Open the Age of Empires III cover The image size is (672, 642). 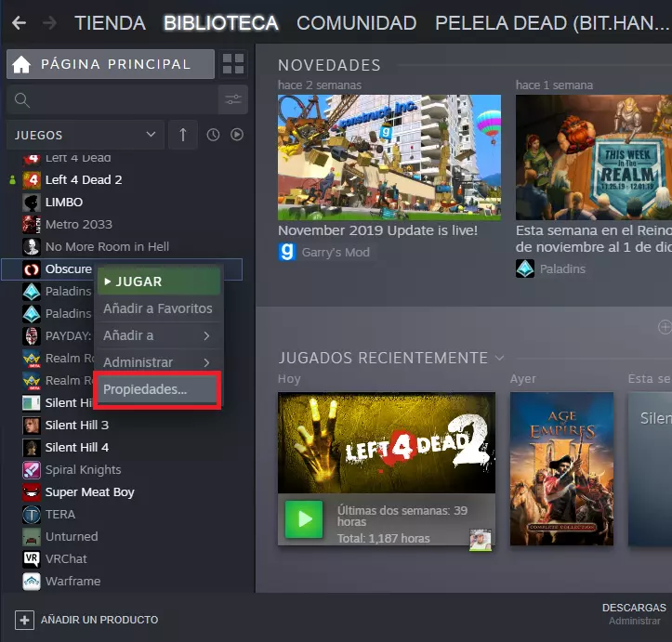[x=561, y=468]
